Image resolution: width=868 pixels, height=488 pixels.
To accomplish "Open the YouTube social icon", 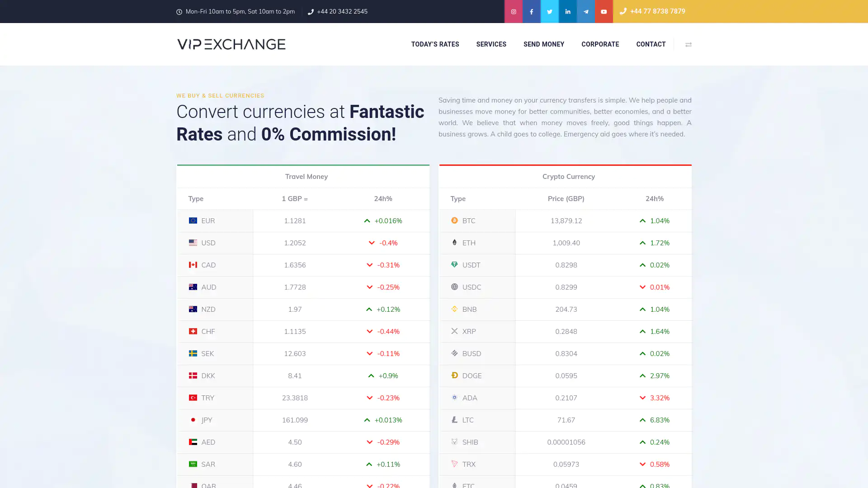I will click(x=604, y=12).
